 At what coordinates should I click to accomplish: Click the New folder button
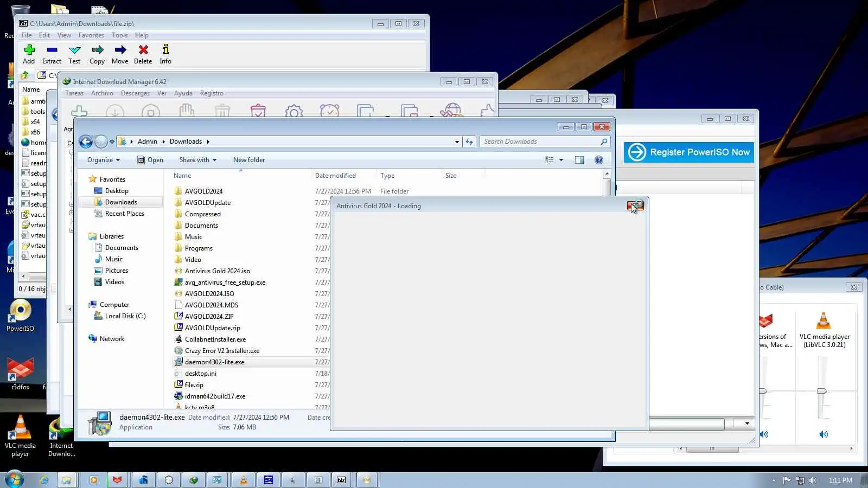[249, 160]
